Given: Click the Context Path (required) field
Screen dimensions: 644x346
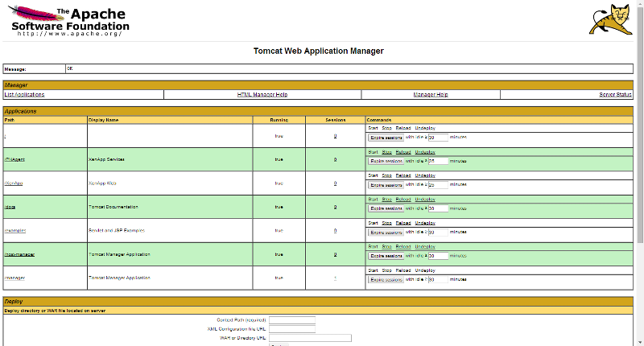Looking at the screenshot, I should (x=292, y=320).
